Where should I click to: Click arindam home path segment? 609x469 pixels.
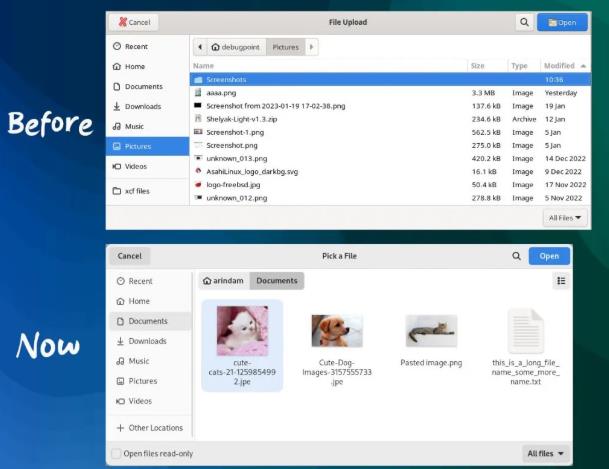point(224,281)
